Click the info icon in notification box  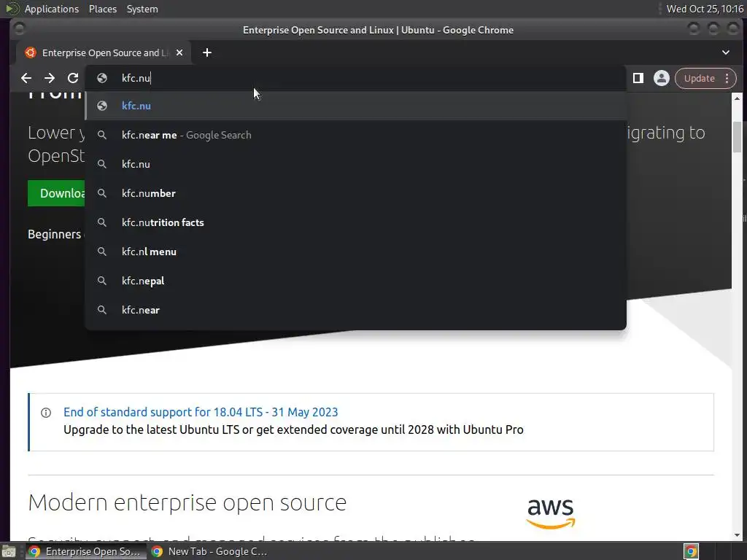pos(46,413)
